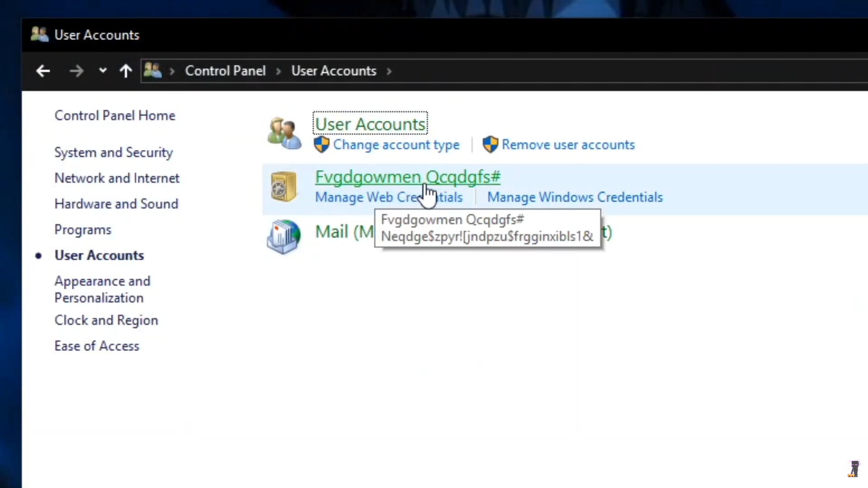Click the credential vault safe icon
This screenshot has width=868, height=488.
point(283,186)
